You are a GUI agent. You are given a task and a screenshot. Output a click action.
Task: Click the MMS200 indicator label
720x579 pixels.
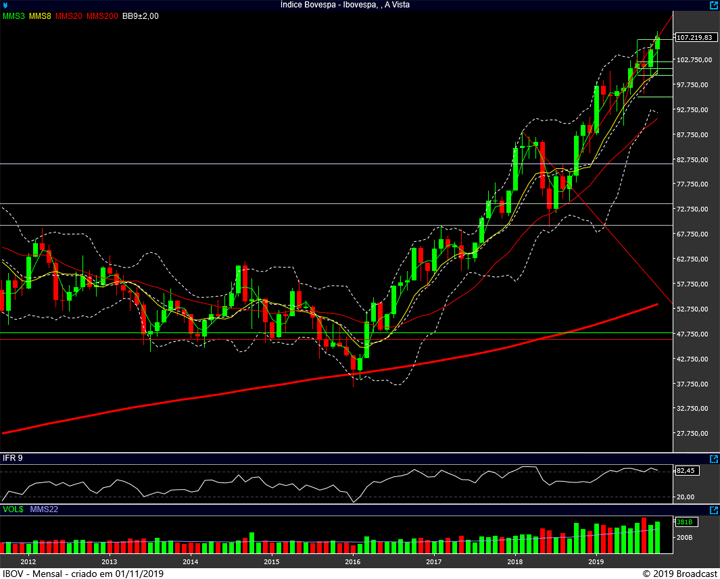click(101, 17)
